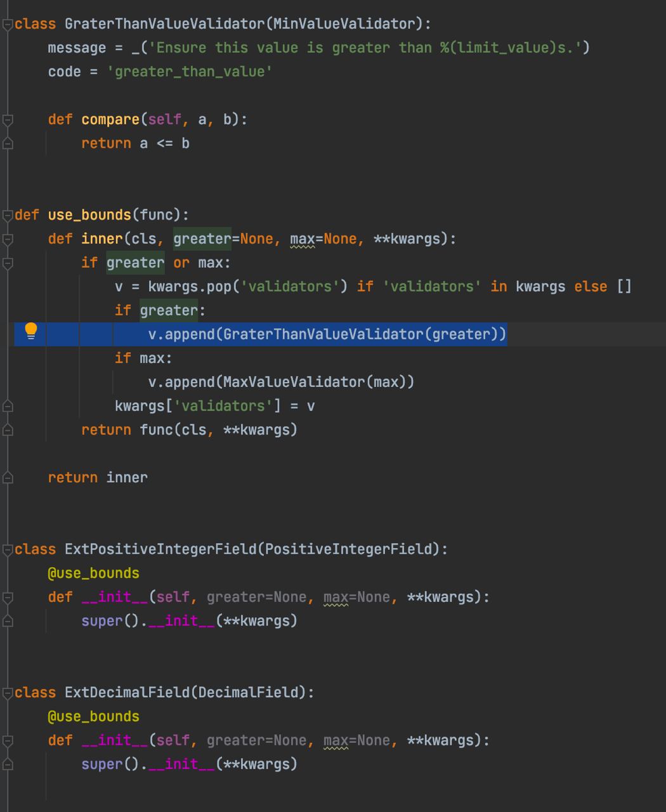Collapse the 'if greater or max:' fold marker
666x812 pixels.
pyautogui.click(x=8, y=263)
